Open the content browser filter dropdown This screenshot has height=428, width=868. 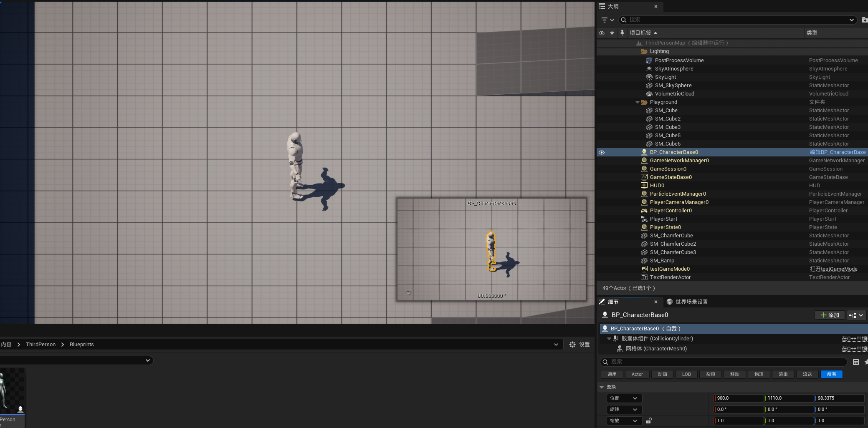[x=148, y=360]
